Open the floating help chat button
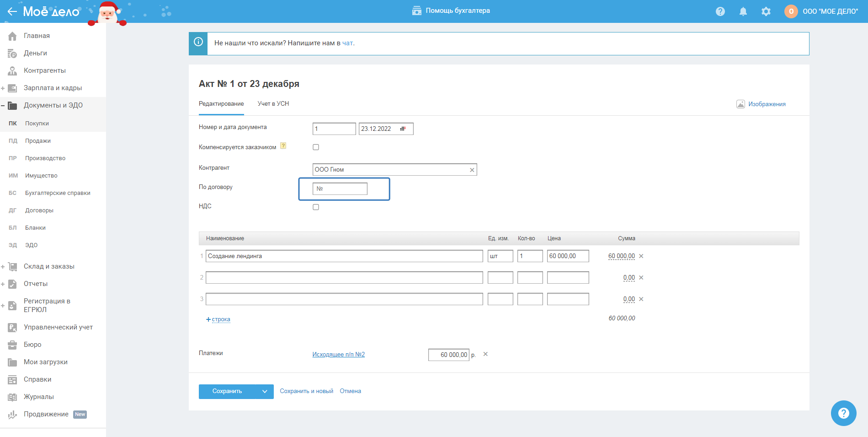This screenshot has height=437, width=868. pos(843,413)
